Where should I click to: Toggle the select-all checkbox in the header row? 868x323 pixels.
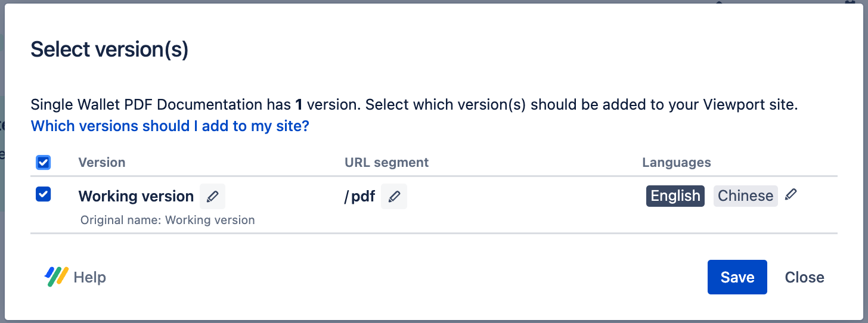coord(44,162)
